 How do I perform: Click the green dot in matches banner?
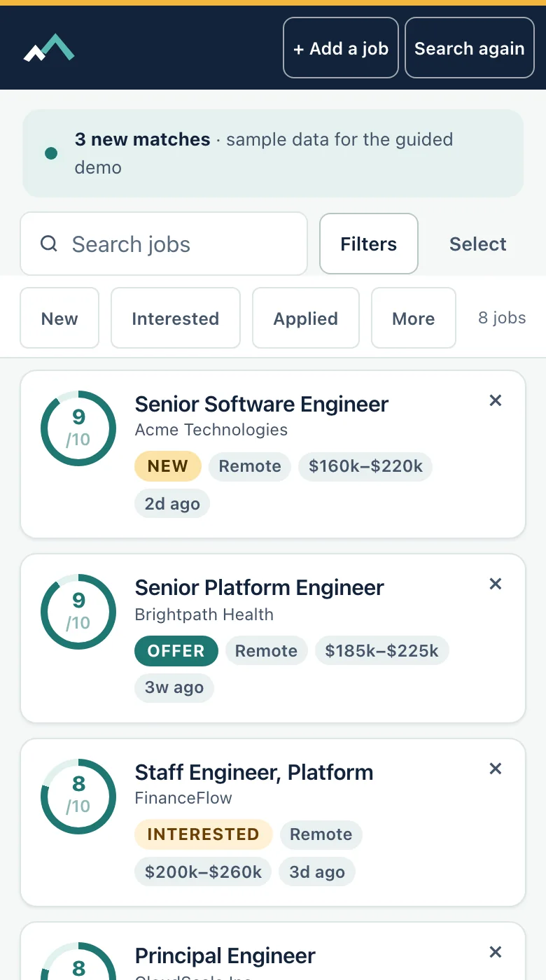tap(51, 153)
